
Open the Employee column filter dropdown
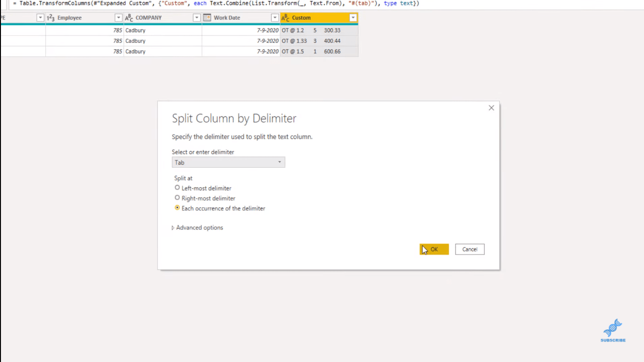(x=118, y=18)
